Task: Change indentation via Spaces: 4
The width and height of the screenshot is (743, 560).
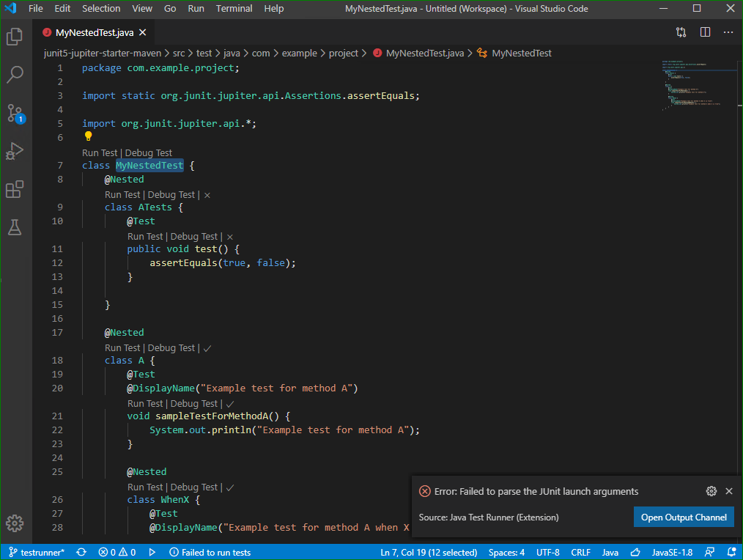Action: [506, 553]
